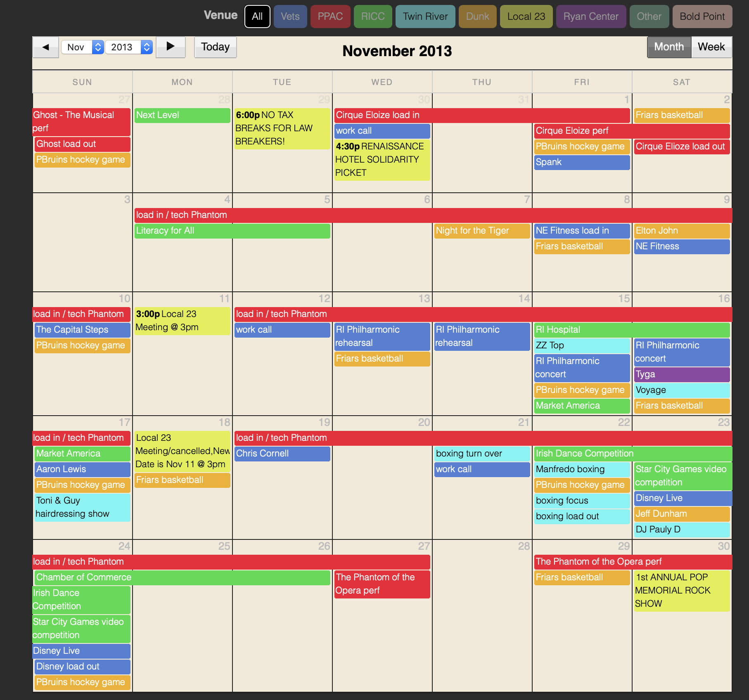Image resolution: width=749 pixels, height=700 pixels.
Task: Show Local 23 events only
Action: point(526,17)
